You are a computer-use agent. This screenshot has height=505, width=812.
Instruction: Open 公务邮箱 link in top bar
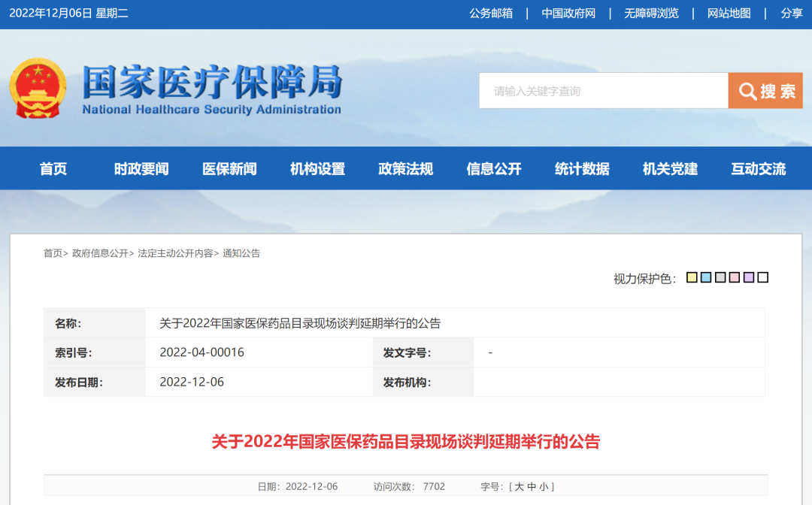click(490, 14)
